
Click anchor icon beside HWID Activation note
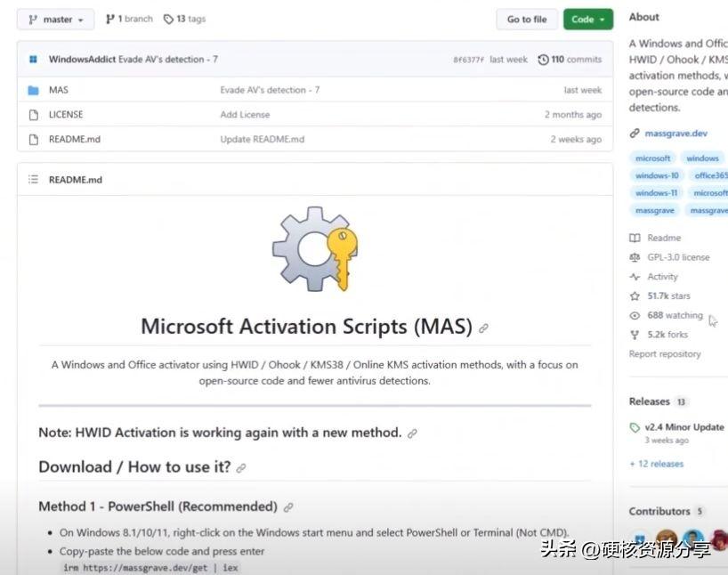[x=412, y=433]
